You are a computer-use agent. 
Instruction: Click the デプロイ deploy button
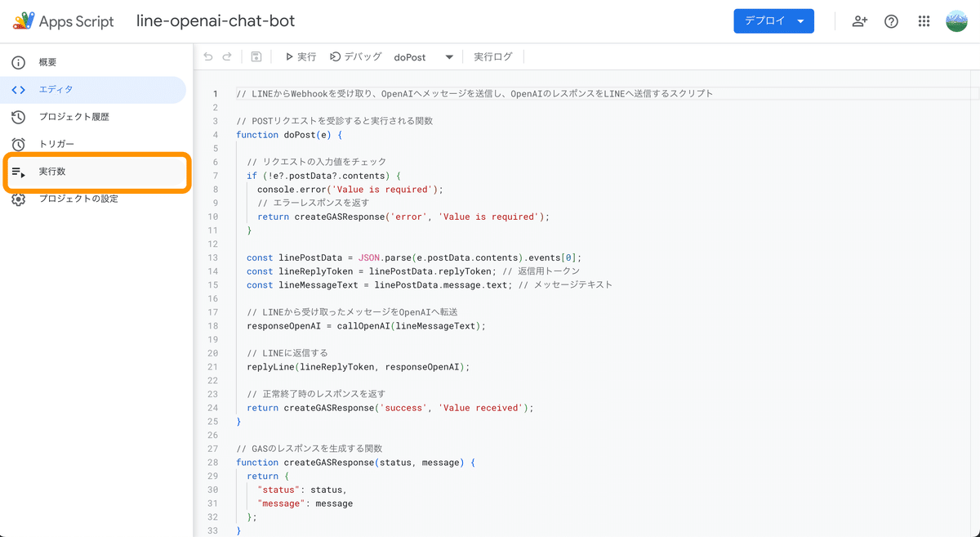(773, 21)
